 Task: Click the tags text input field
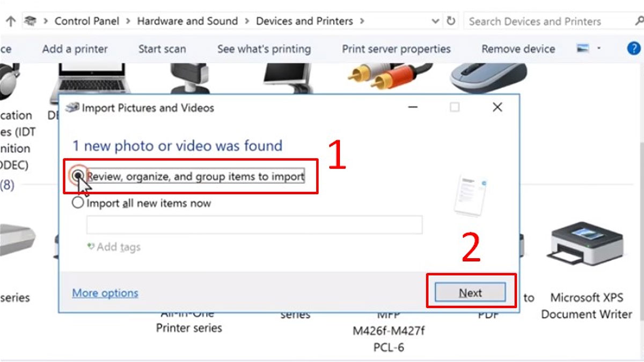[254, 225]
